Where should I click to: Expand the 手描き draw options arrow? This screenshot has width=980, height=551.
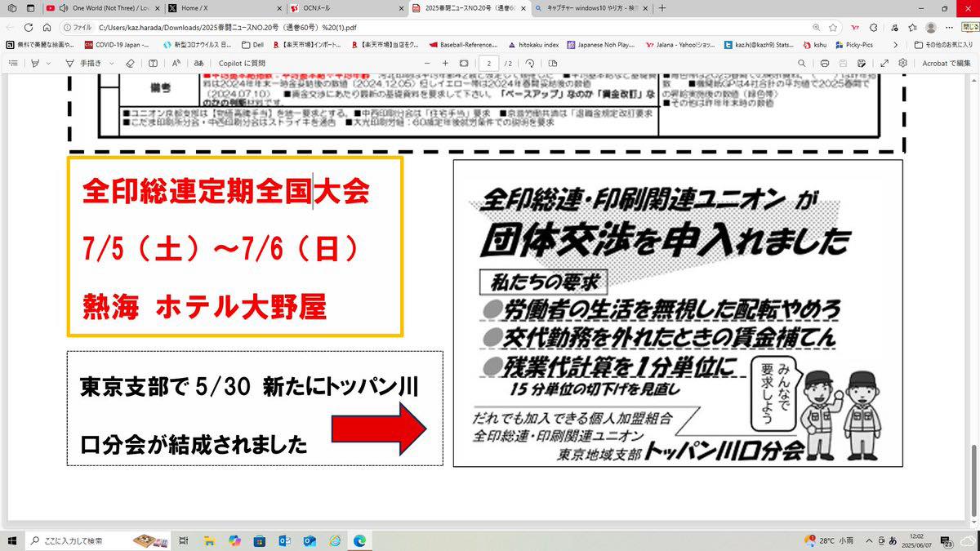110,63
